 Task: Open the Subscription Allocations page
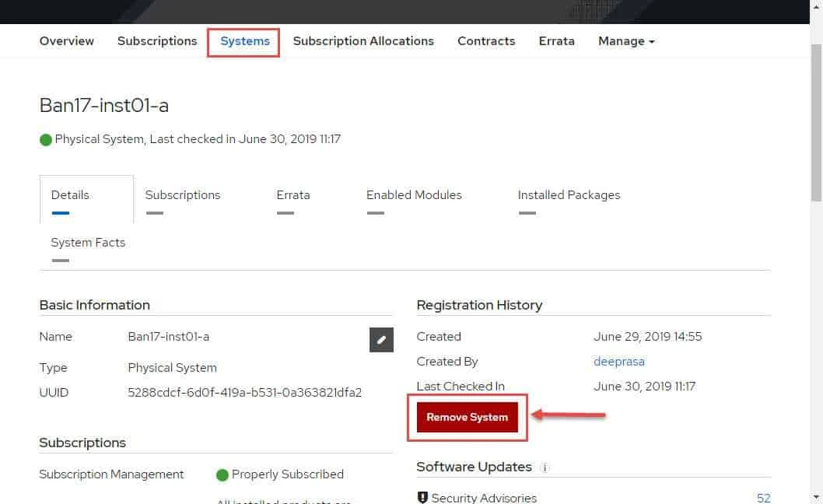click(363, 40)
